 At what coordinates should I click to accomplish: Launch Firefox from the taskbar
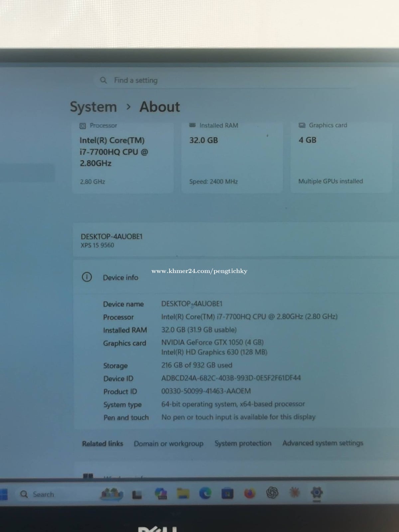coord(250,493)
